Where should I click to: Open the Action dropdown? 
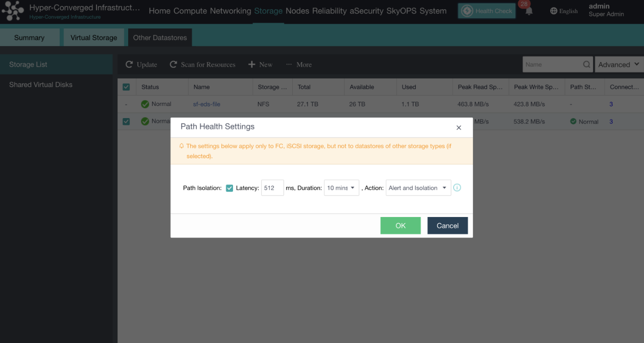[418, 188]
